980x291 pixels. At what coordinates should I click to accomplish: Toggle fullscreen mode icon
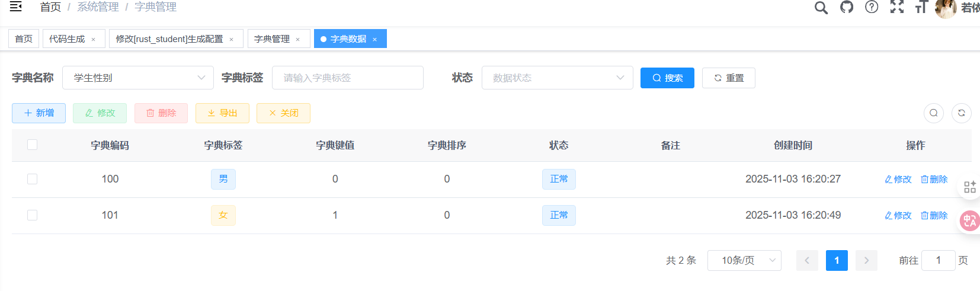[x=896, y=7]
